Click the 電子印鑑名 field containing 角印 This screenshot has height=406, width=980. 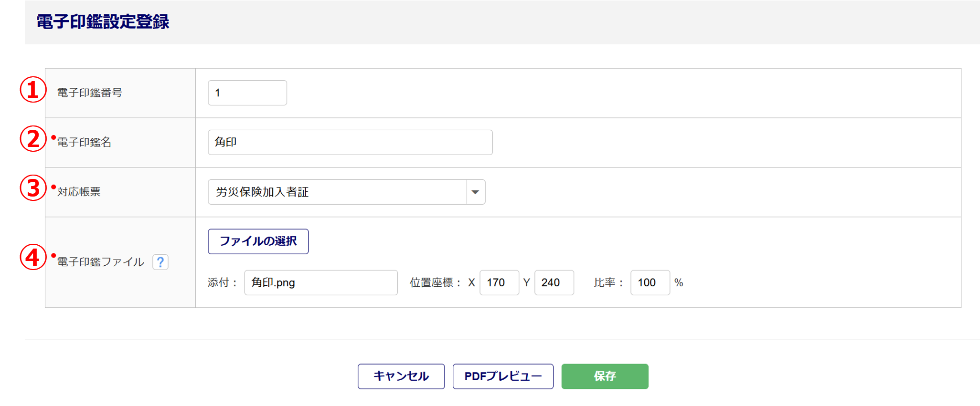[x=350, y=143]
